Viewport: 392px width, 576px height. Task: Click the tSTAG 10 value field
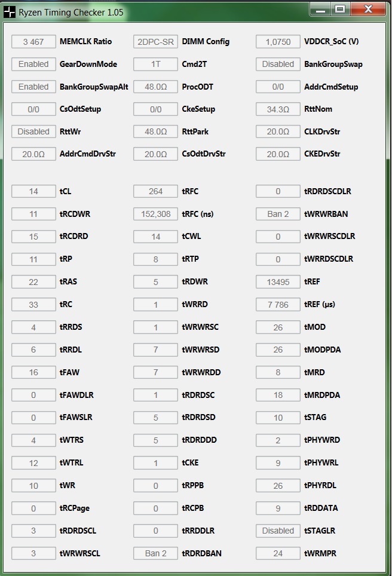[x=278, y=418]
